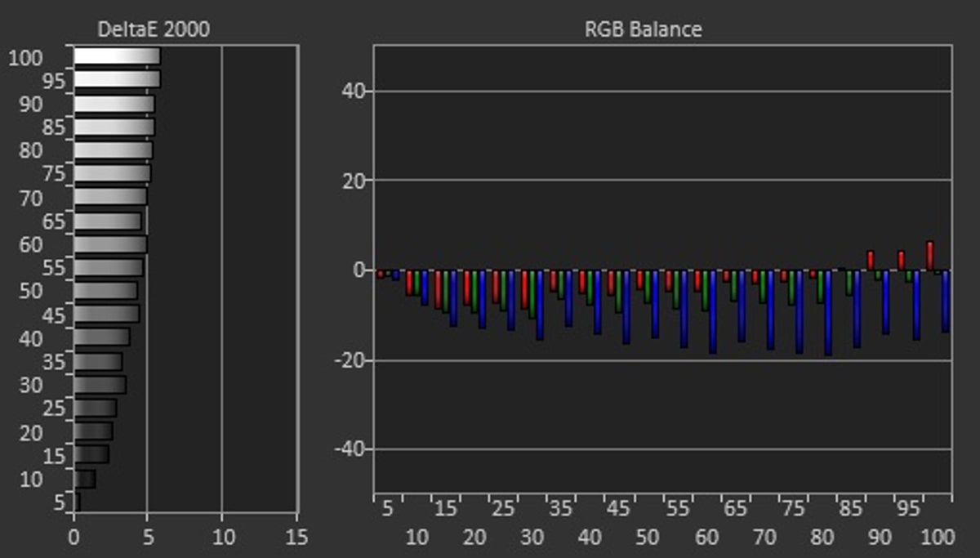Click the blue RGB Balance bar at 80
Screen dimensions: 980x558
828,313
